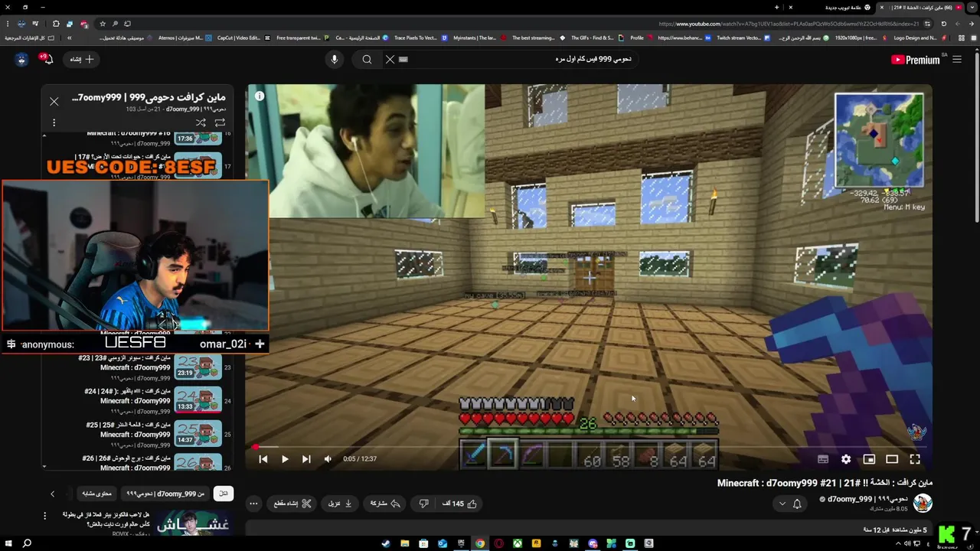This screenshot has height=551, width=980.
Task: Play the paused YouTube video
Action: coord(285,459)
